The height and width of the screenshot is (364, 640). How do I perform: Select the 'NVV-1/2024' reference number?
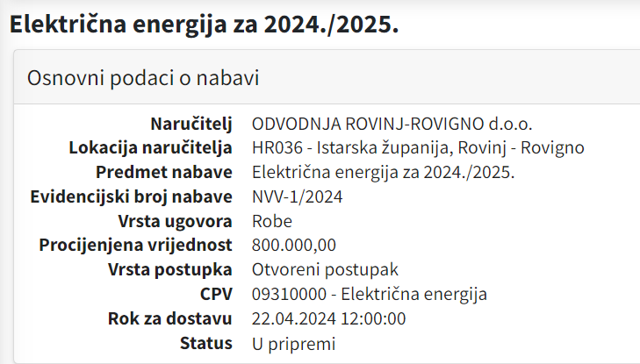[297, 196]
